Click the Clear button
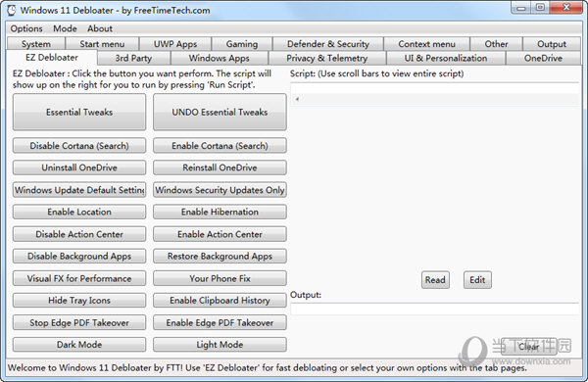The width and height of the screenshot is (588, 382). click(x=528, y=347)
